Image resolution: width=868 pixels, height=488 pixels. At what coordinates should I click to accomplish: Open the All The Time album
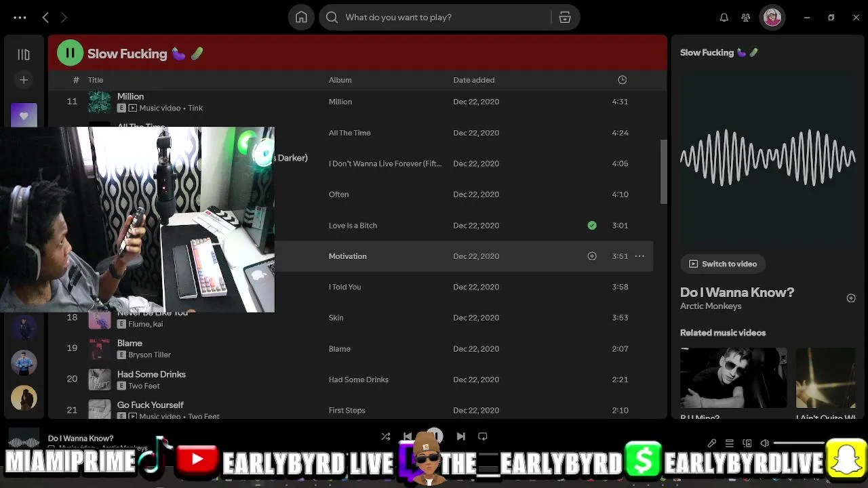[350, 133]
